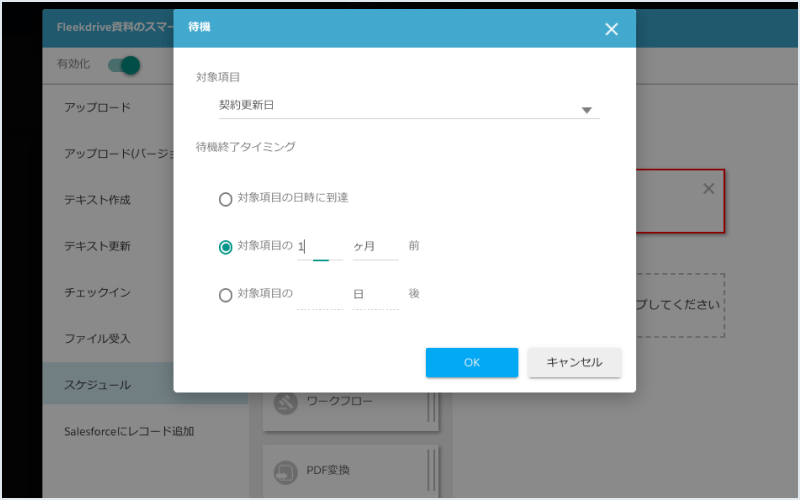Close the 待機 dialog with the X
800x500 pixels.
(x=611, y=29)
